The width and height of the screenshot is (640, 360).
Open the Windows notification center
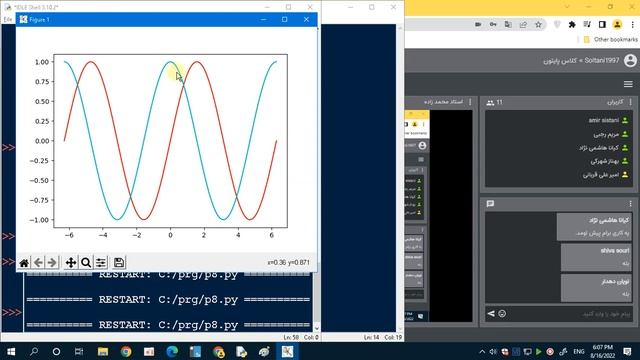pyautogui.click(x=628, y=351)
